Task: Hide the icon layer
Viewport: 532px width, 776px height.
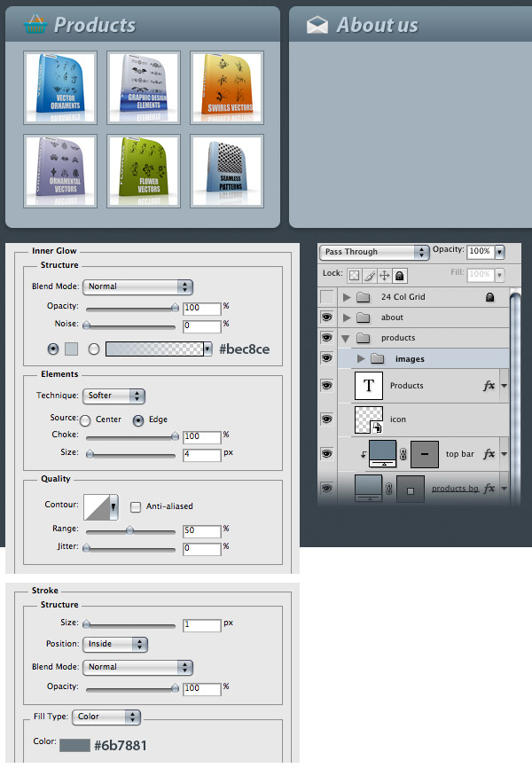Action: [327, 419]
